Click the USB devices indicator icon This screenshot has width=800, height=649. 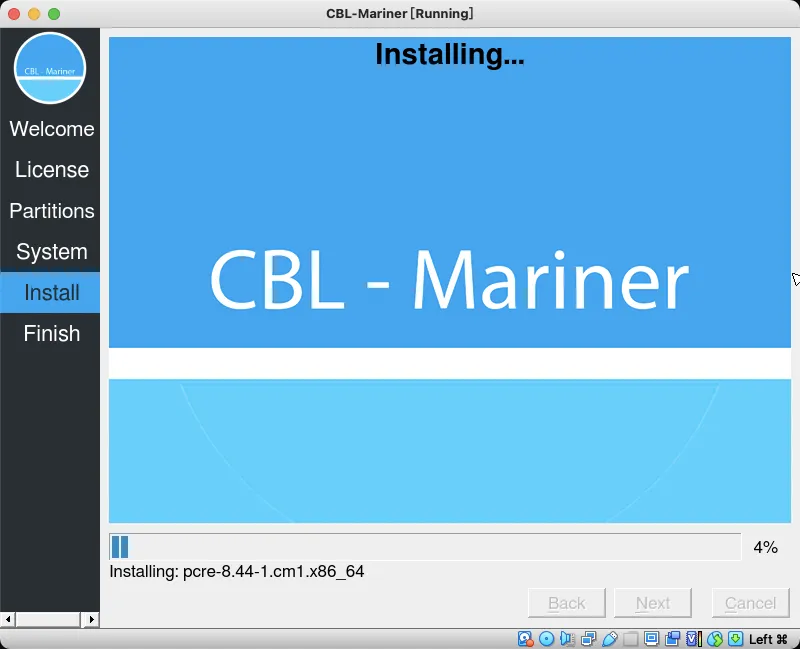(x=610, y=638)
